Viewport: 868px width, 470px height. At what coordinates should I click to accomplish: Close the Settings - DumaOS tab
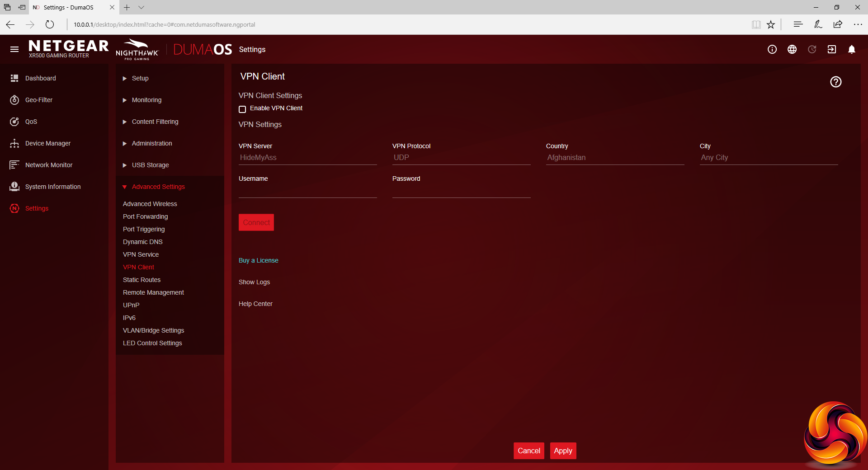(112, 7)
